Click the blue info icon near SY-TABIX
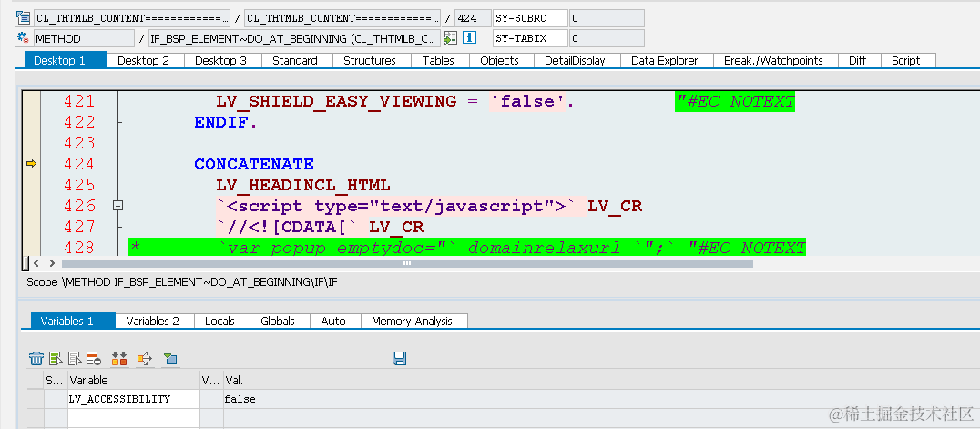The width and height of the screenshot is (980, 429). click(469, 38)
